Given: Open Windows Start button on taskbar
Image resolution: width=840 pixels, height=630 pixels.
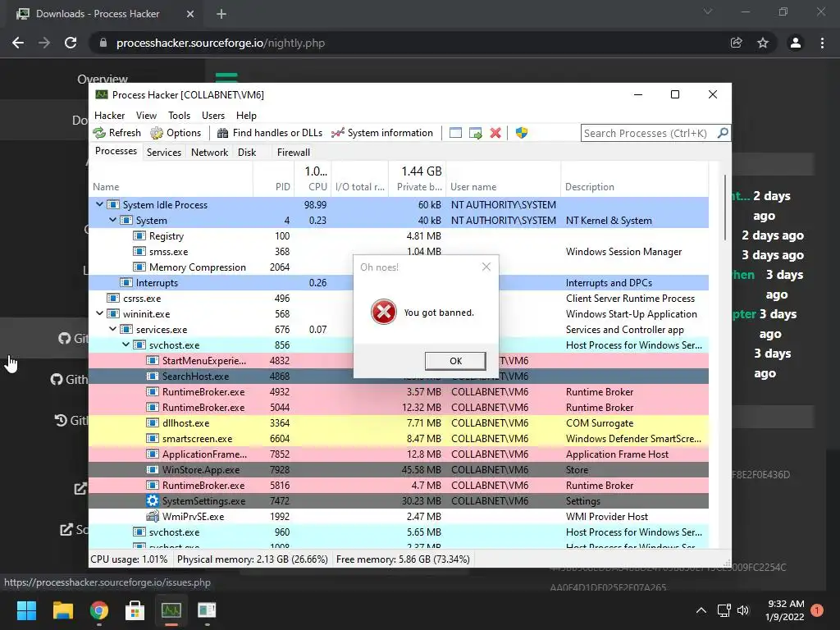Looking at the screenshot, I should tap(26, 610).
